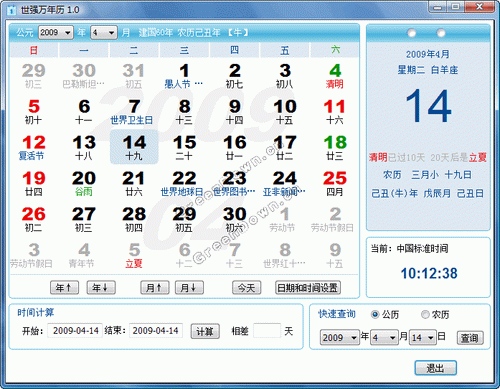Click the 月↓ next month button
Screen dimensions: 500x389
[189, 288]
